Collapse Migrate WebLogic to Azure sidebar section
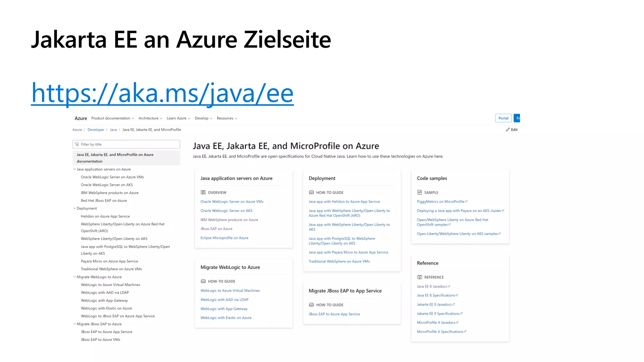The image size is (644, 362). point(75,277)
